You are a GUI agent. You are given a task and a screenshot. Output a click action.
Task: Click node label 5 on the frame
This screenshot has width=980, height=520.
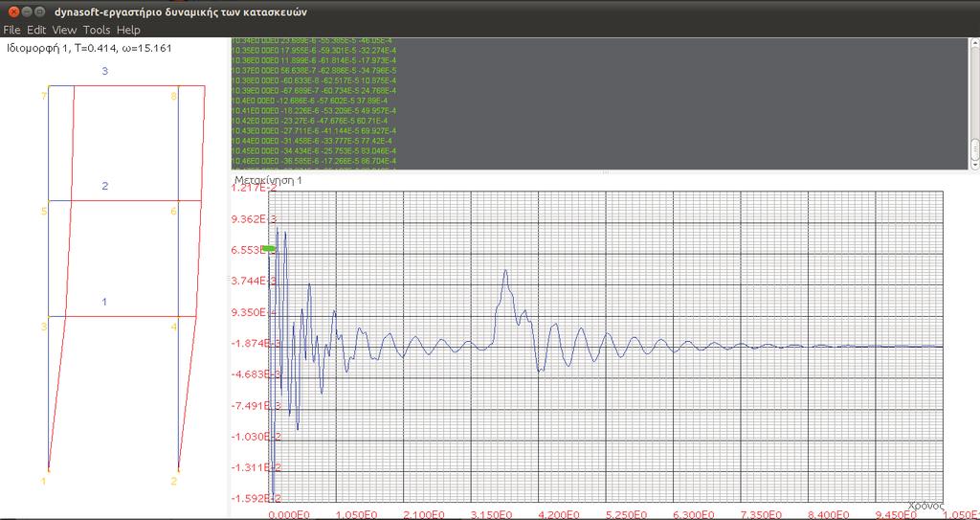click(44, 212)
